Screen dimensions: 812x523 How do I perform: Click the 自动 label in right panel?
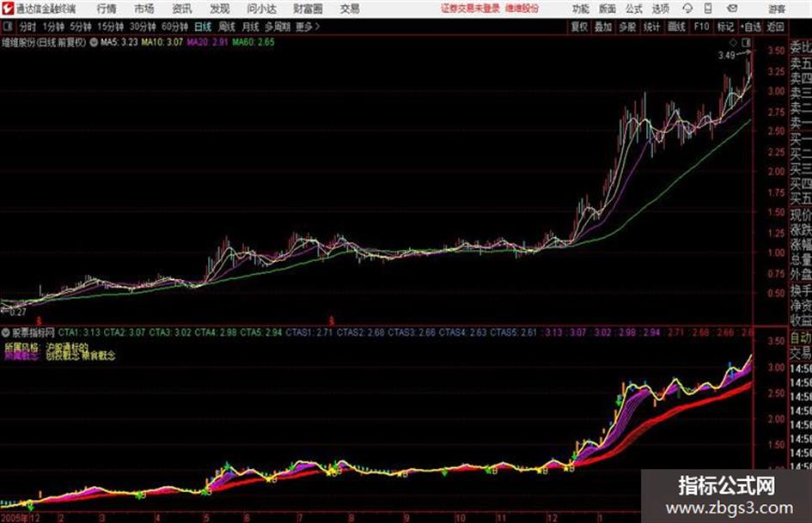[801, 338]
